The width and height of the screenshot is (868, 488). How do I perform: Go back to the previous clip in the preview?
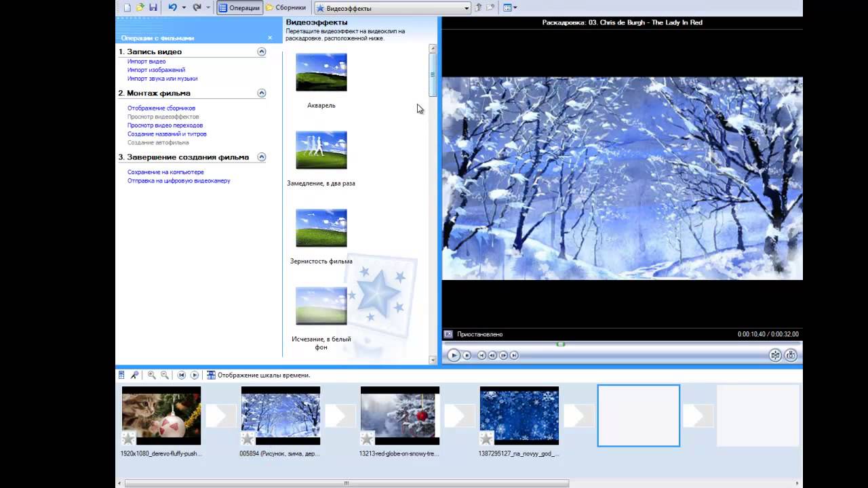coord(481,355)
